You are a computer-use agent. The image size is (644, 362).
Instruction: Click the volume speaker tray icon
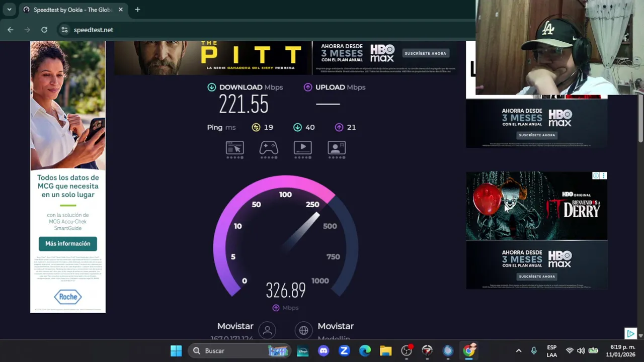[581, 351]
